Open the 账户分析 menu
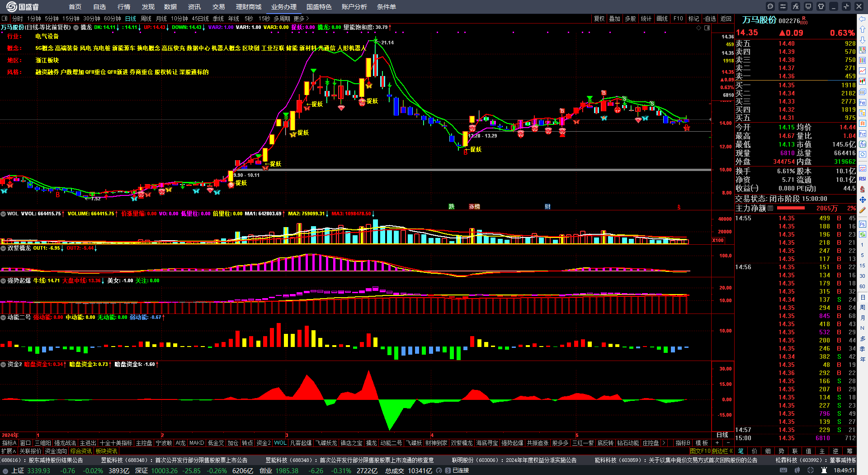 [354, 7]
